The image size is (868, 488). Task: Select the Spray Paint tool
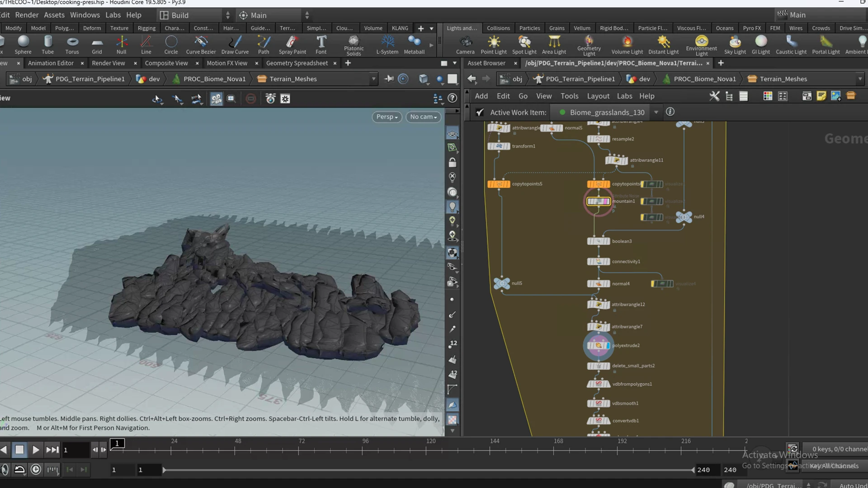292,45
